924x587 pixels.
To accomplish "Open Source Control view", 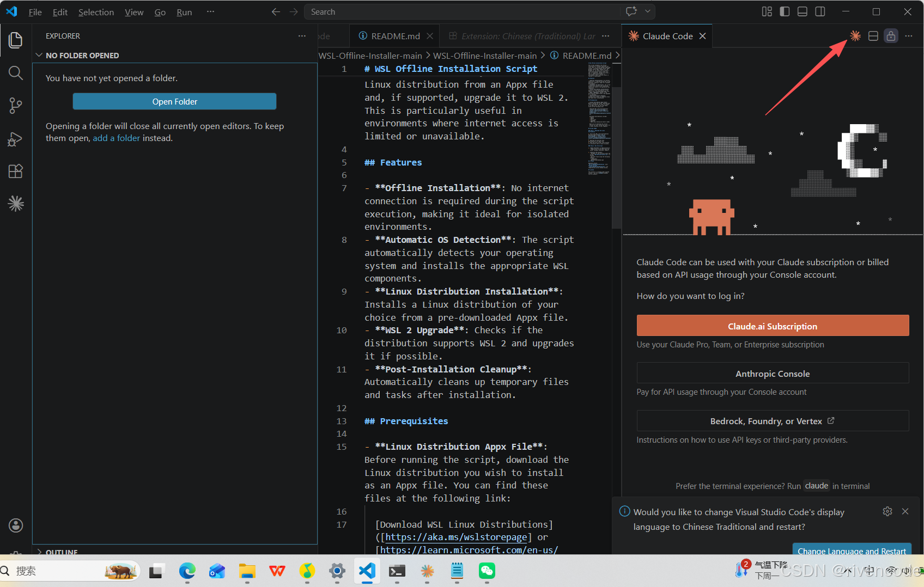I will [x=16, y=106].
